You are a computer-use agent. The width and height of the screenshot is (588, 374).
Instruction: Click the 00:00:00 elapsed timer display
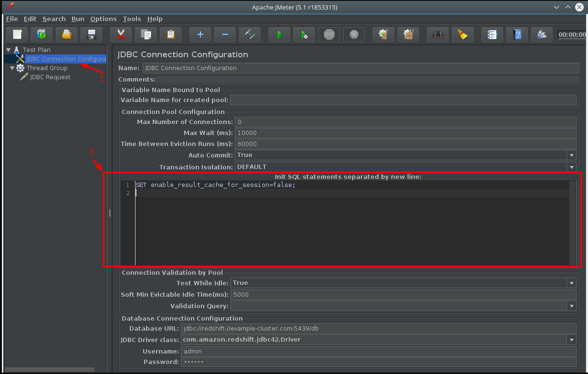coord(572,35)
